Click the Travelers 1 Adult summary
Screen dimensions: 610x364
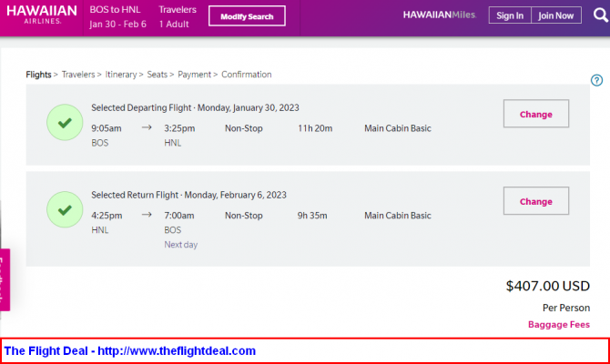point(178,16)
